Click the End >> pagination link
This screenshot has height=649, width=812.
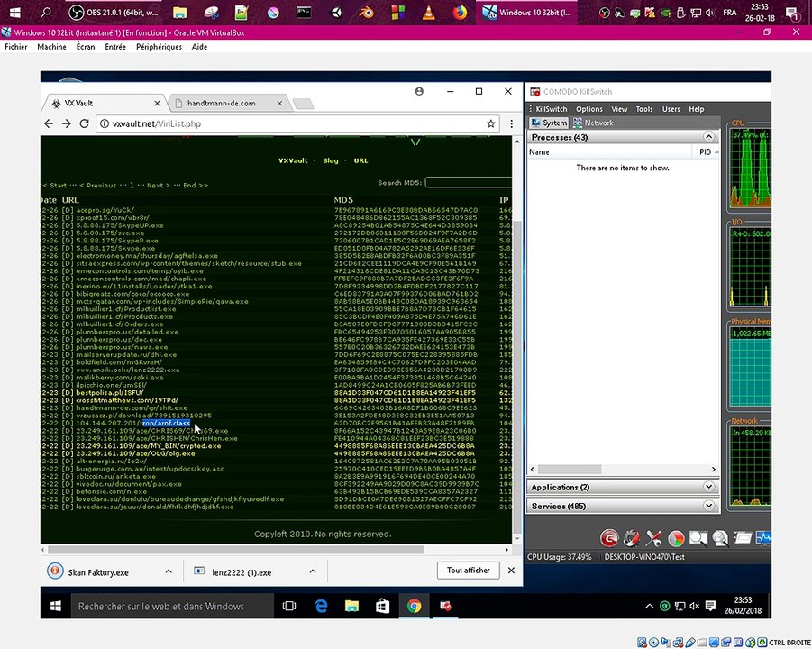tap(196, 185)
